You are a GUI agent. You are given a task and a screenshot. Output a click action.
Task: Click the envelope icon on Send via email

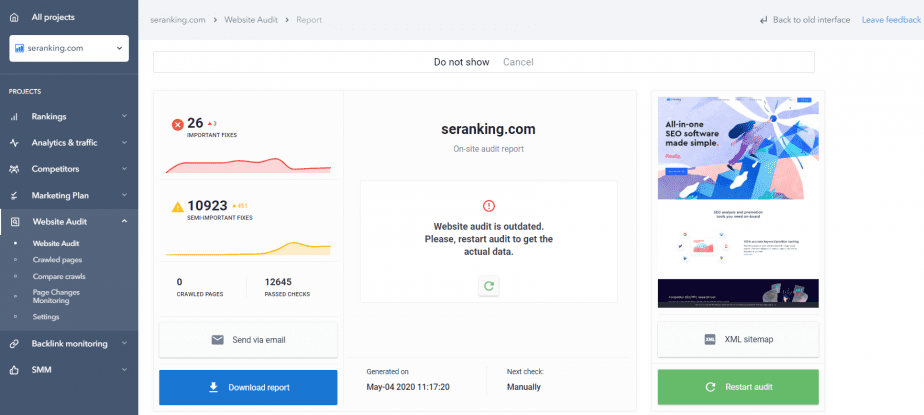(218, 340)
